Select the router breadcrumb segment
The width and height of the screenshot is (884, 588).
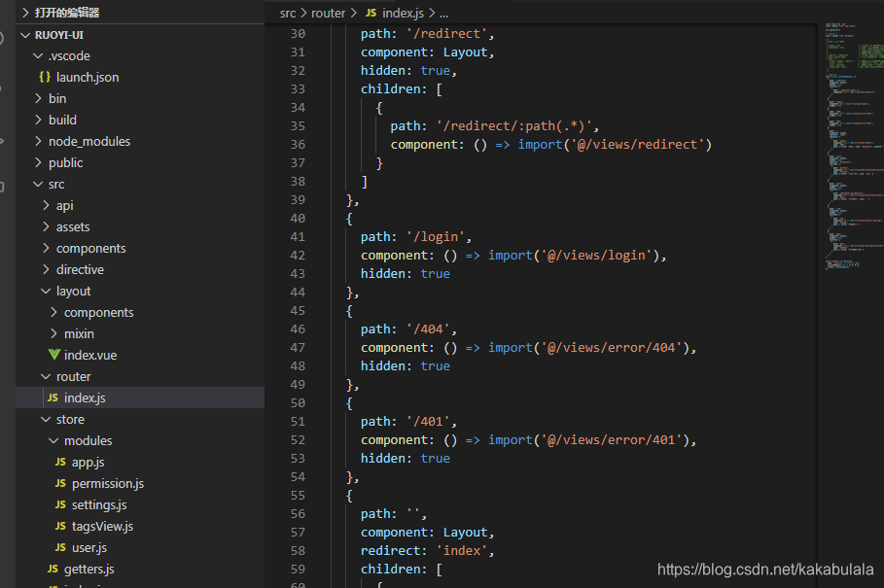[328, 13]
